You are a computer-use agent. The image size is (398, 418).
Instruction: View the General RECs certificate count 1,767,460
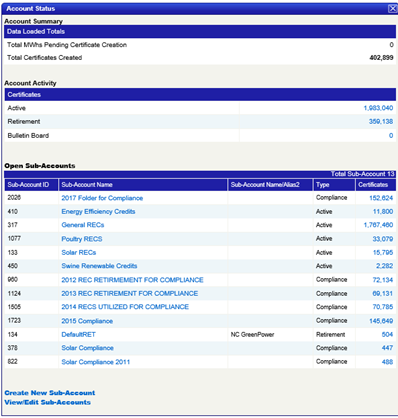pos(378,225)
